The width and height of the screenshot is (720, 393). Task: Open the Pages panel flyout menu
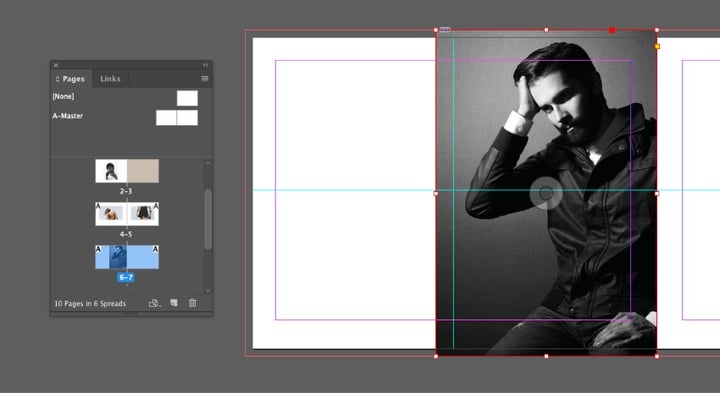(x=205, y=79)
